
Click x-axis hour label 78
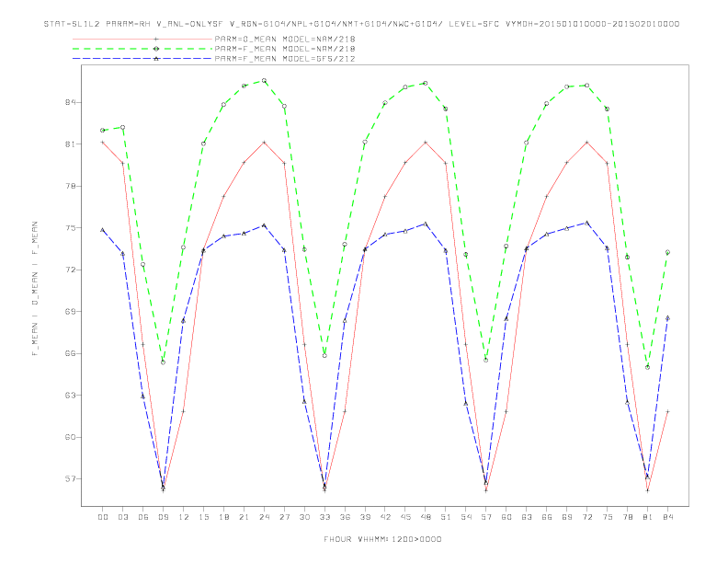coord(628,517)
